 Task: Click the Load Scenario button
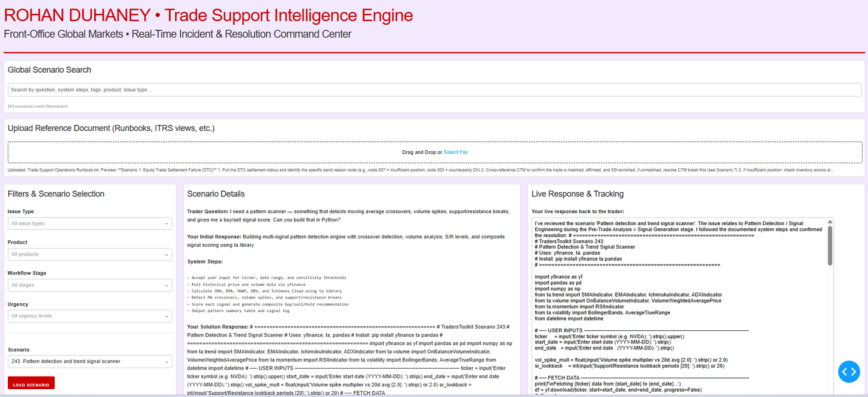click(x=31, y=384)
